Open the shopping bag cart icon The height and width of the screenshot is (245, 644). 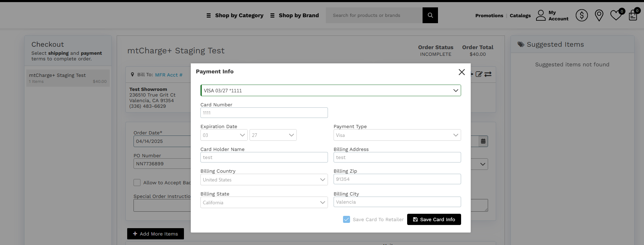click(633, 15)
